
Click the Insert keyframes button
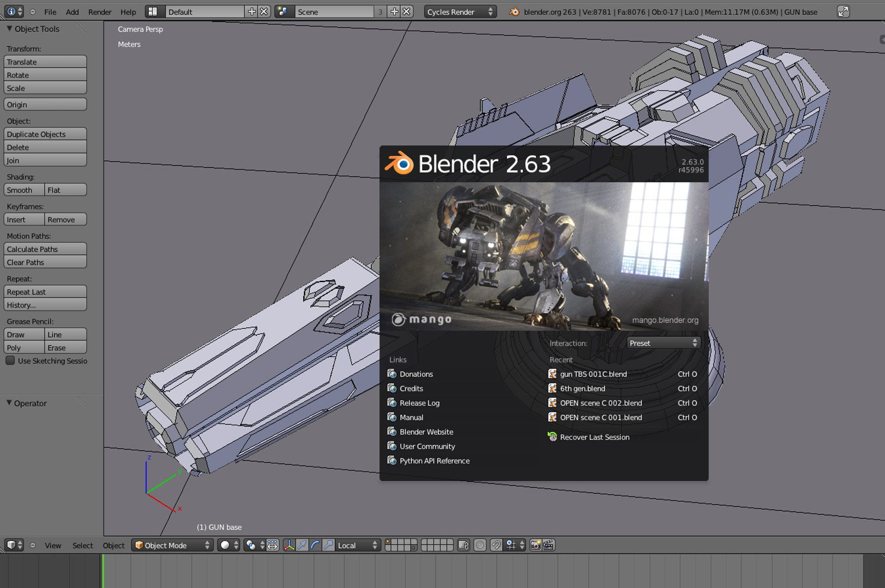click(x=25, y=219)
